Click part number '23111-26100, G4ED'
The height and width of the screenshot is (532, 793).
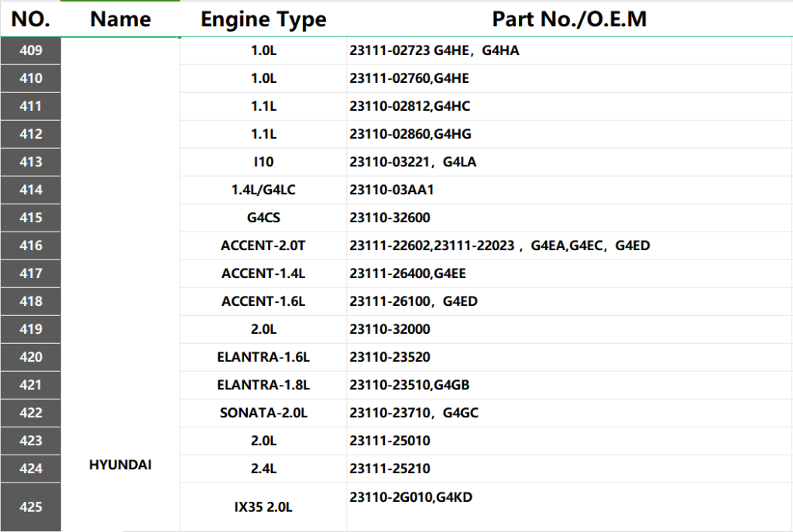point(414,301)
